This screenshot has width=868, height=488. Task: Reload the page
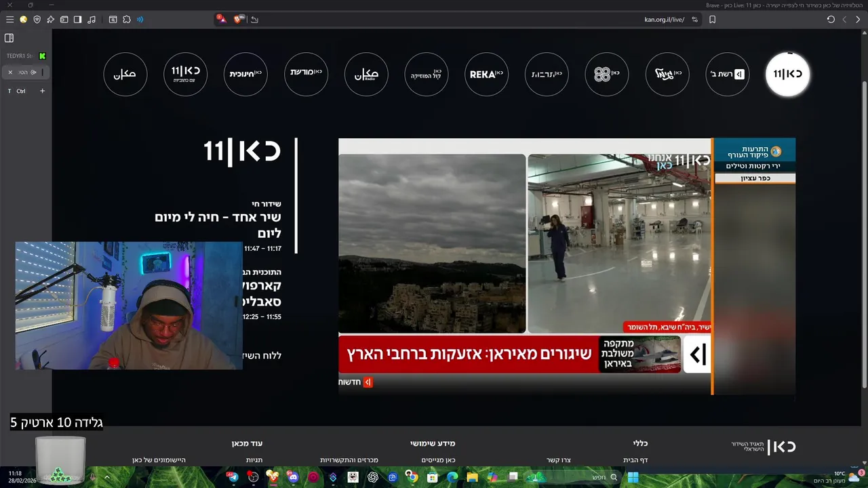831,20
